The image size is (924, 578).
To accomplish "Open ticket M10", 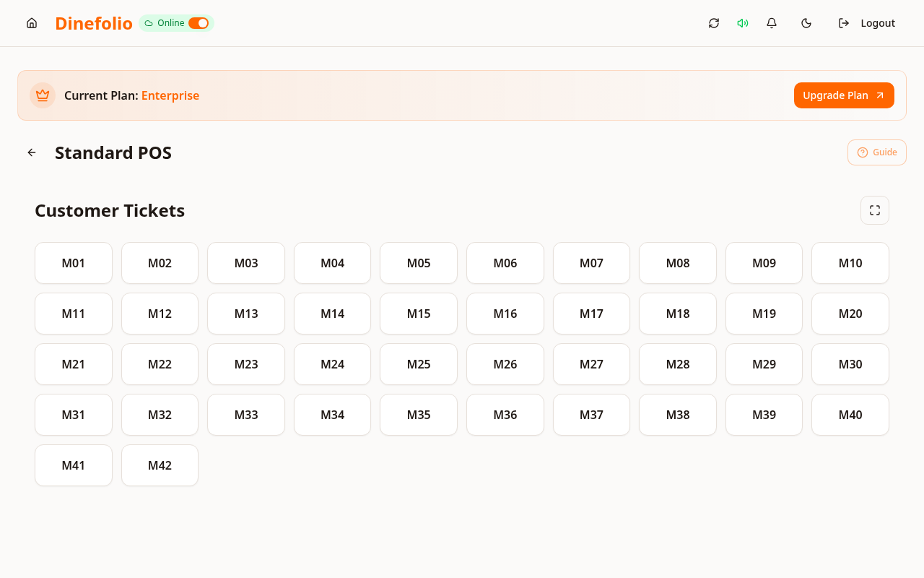I will tap(850, 263).
